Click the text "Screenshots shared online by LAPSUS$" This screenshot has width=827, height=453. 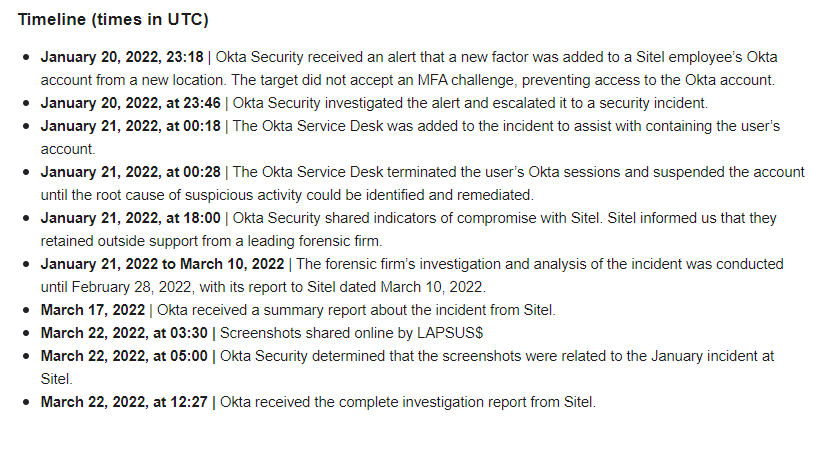coord(351,333)
